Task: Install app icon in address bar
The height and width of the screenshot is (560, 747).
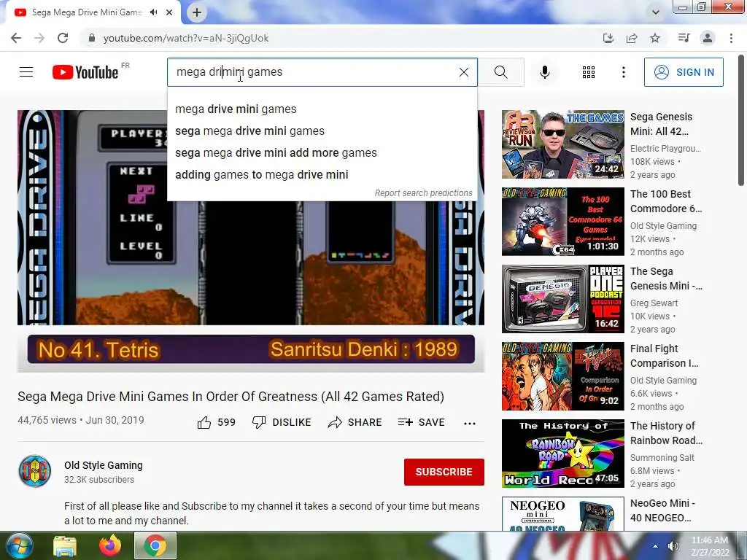Action: [x=608, y=38]
